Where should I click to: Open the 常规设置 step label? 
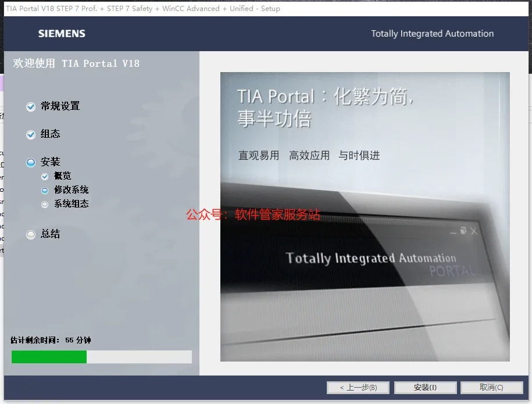60,106
